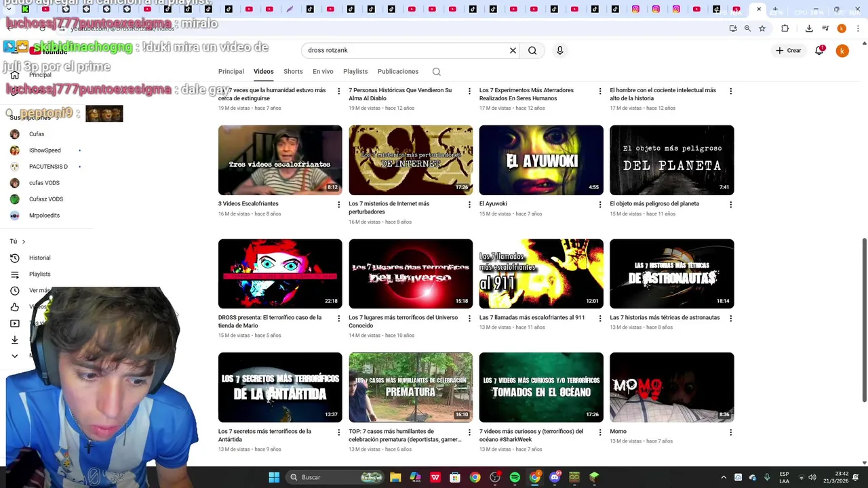Open Chrome profile avatar in toolbar
868x488 pixels.
coord(842,28)
